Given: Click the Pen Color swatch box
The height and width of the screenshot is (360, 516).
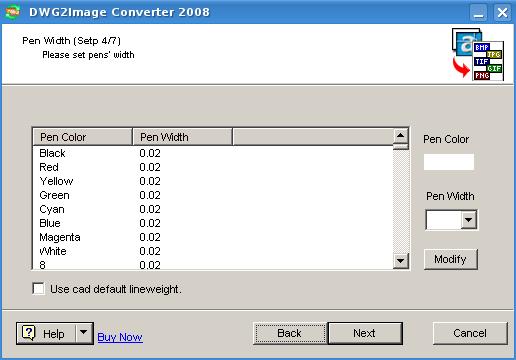Looking at the screenshot, I should [x=449, y=162].
